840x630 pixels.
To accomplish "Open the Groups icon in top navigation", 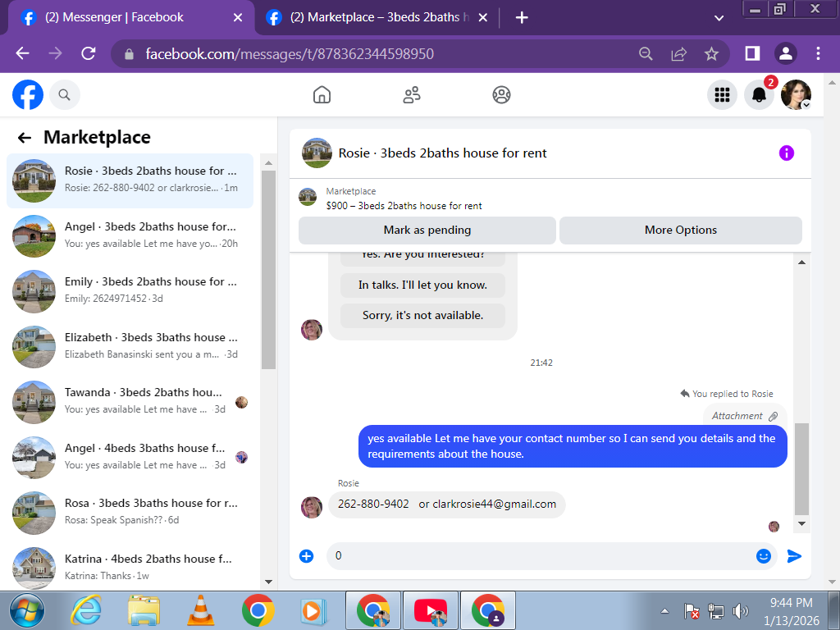I will [x=501, y=95].
